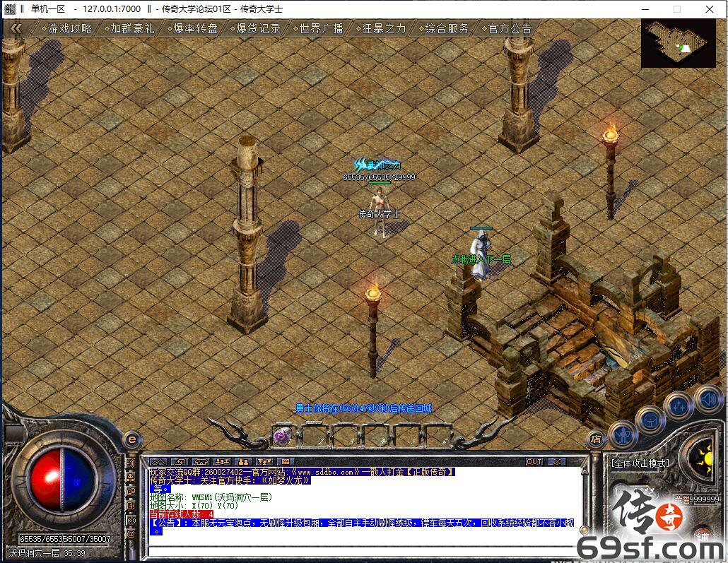Click the third chat toolbar icon
This screenshot has height=563, width=728.
click(201, 462)
